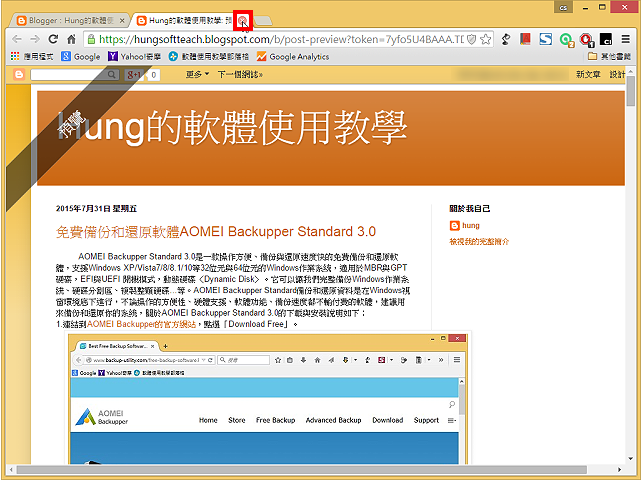Open the Chrome hamburger menu

[626, 39]
